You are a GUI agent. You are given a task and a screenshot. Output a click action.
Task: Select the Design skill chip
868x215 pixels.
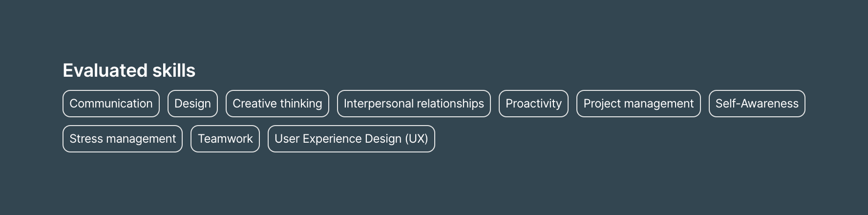point(192,104)
